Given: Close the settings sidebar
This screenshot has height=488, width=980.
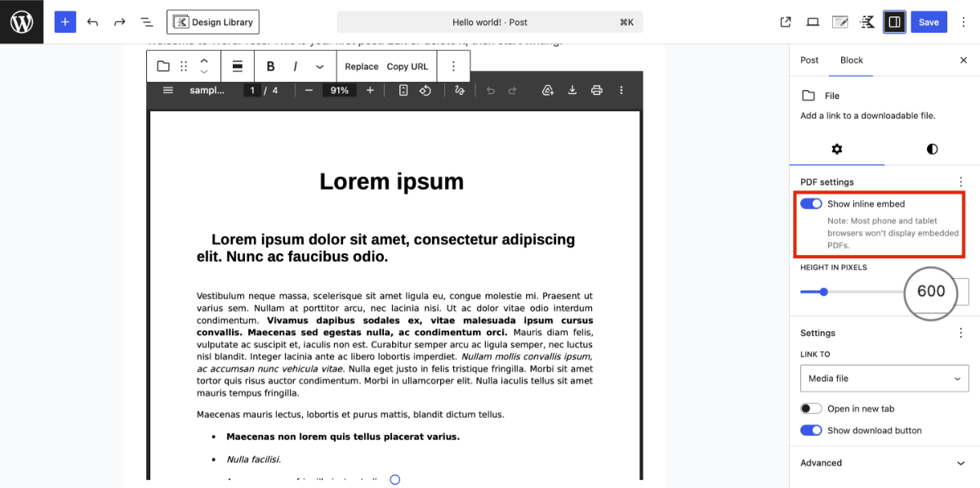Looking at the screenshot, I should coord(964,60).
